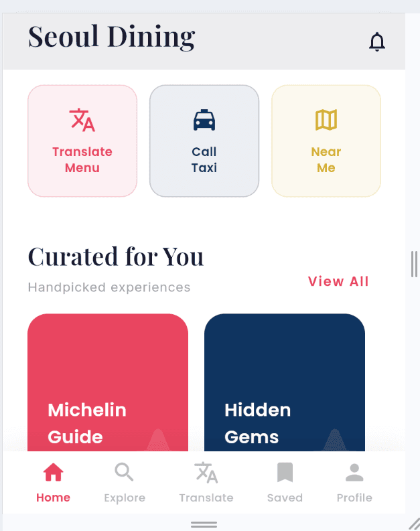This screenshot has width=420, height=531.
Task: Click the corner resize grip
Action: (x=413, y=524)
